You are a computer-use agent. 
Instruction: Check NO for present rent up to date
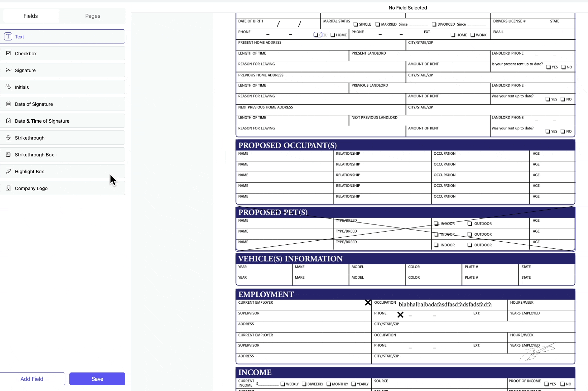[563, 67]
